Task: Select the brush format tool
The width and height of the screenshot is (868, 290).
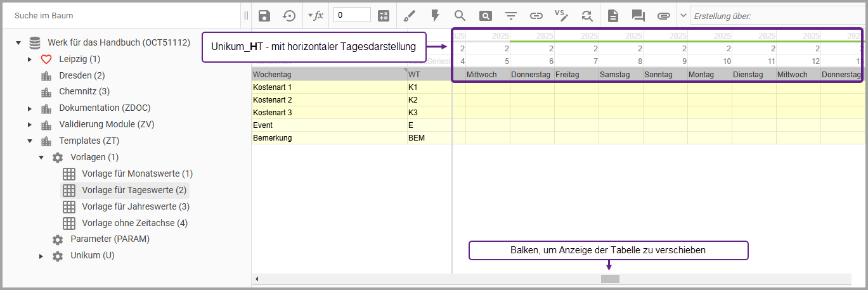Action: click(410, 16)
